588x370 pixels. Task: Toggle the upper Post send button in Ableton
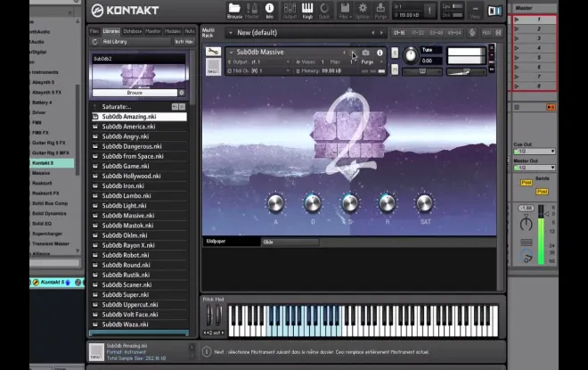[x=527, y=183]
